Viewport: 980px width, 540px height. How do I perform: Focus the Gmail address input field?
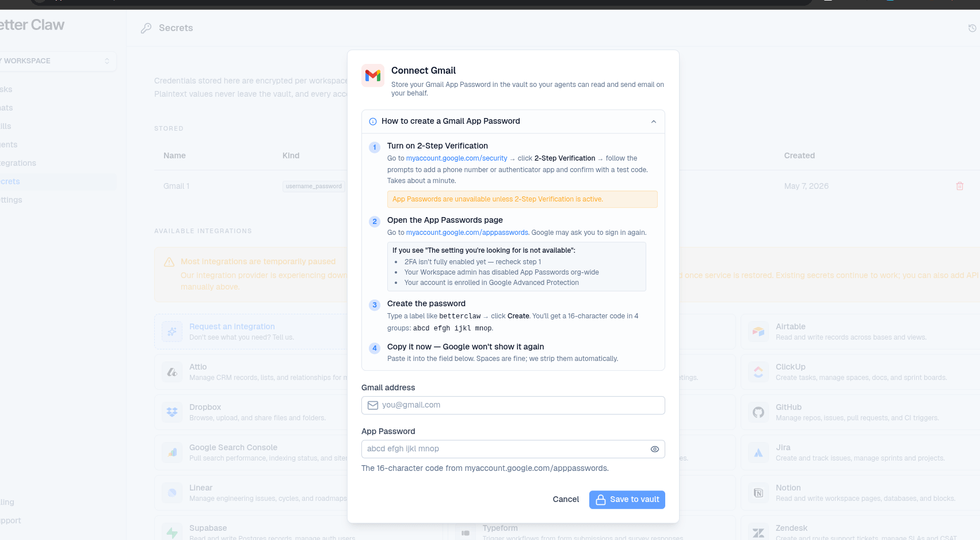pos(513,405)
